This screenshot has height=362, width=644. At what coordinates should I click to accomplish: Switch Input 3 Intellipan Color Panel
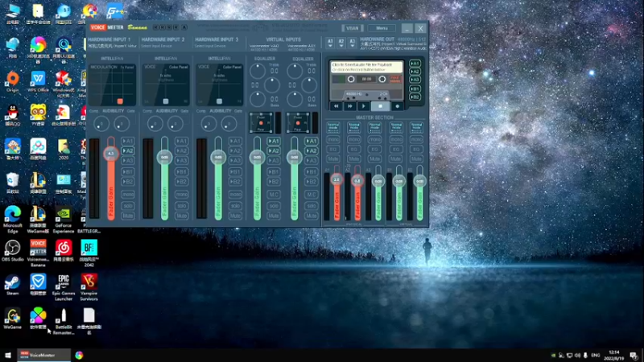[232, 67]
